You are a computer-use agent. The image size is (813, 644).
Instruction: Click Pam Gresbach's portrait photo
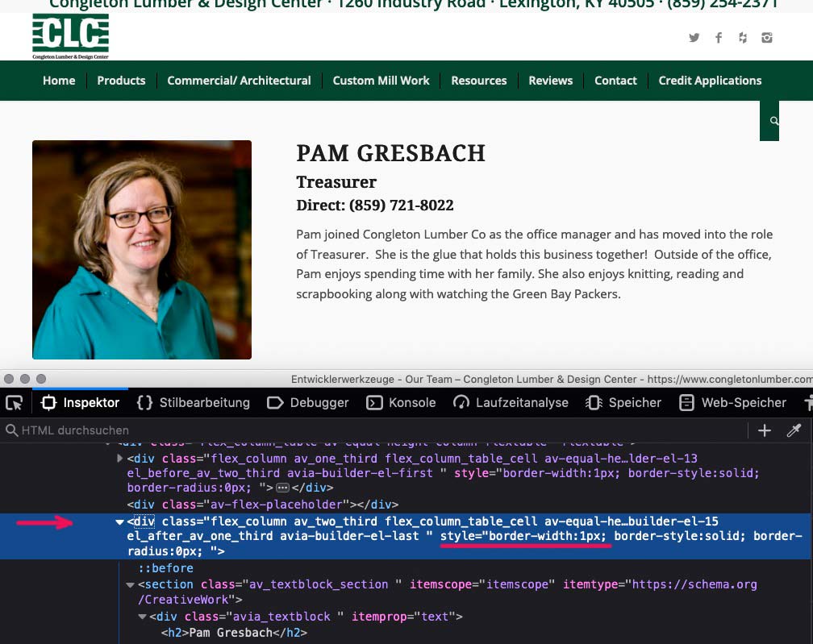coord(142,250)
